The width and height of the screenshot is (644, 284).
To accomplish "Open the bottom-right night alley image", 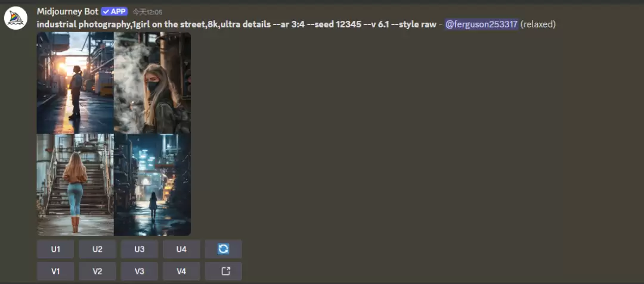I will [x=152, y=185].
